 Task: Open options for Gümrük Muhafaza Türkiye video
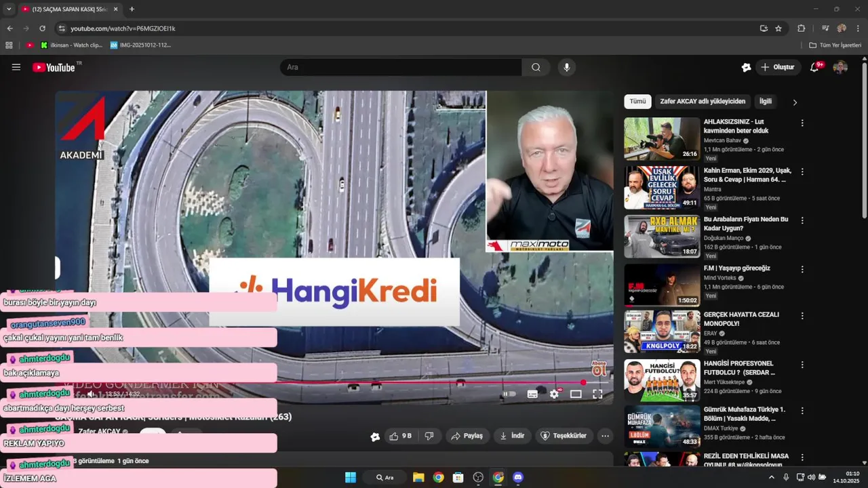(x=802, y=411)
